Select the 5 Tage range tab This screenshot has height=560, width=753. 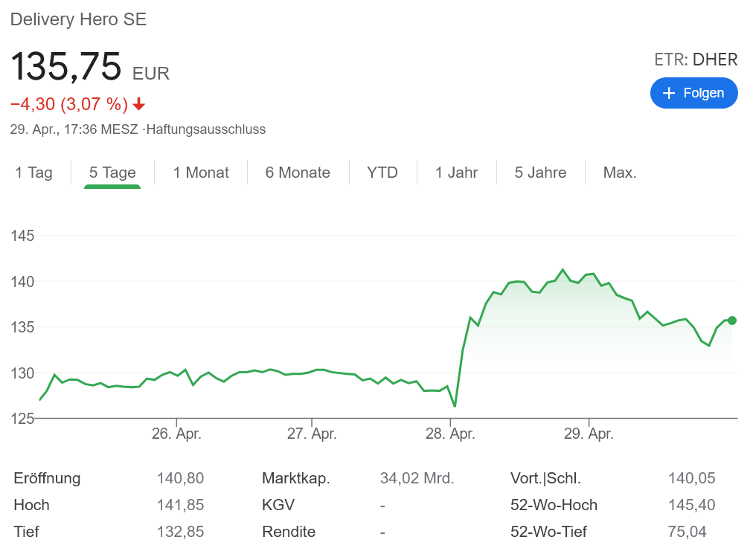[x=112, y=173]
